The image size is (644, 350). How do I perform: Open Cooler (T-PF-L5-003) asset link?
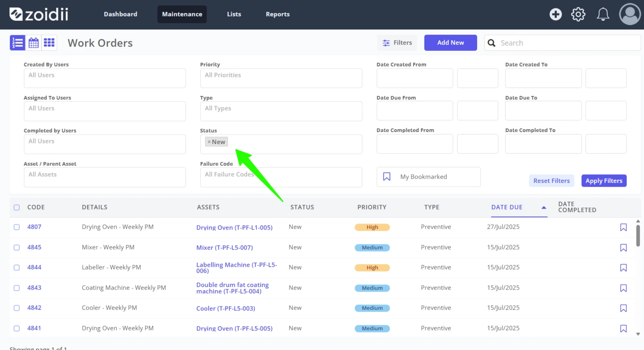point(226,308)
